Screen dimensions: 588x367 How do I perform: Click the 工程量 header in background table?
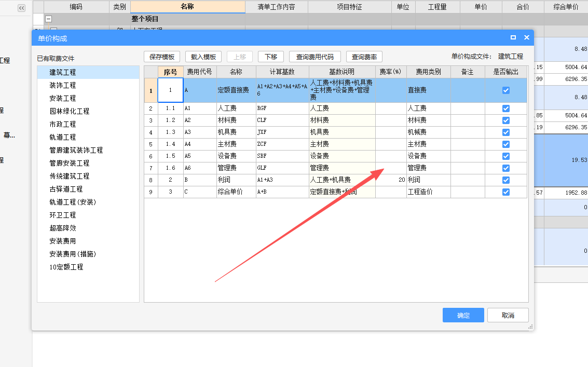point(437,7)
